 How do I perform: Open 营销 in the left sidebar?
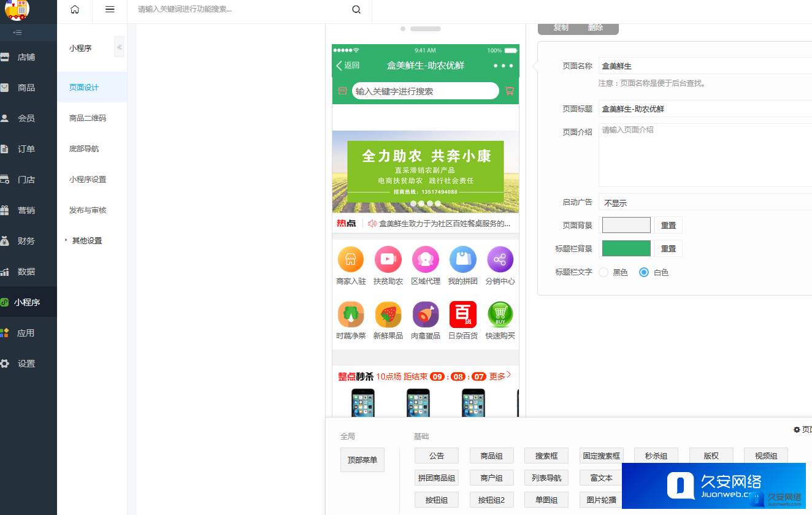click(26, 210)
